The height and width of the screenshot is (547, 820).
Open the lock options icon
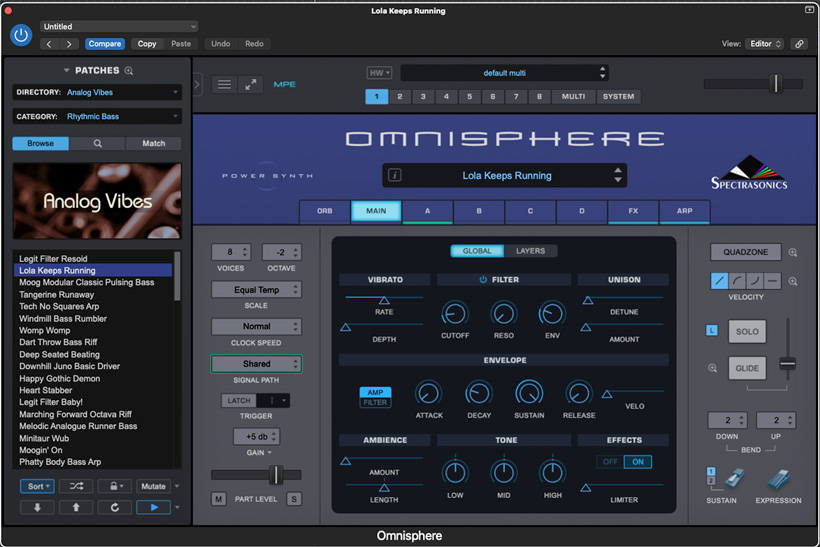[113, 486]
